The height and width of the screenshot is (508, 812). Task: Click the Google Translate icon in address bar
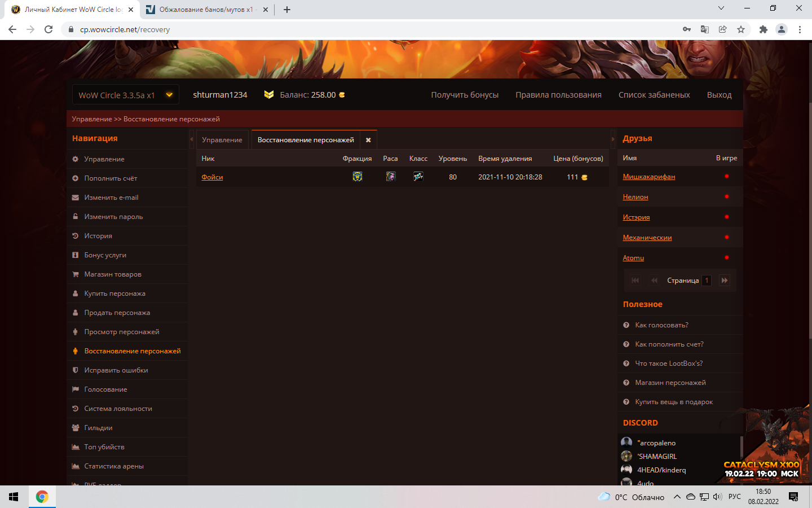click(705, 29)
